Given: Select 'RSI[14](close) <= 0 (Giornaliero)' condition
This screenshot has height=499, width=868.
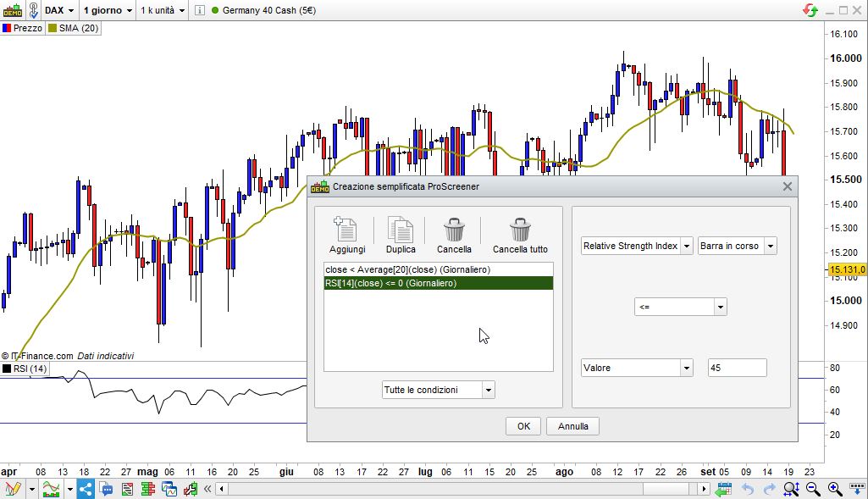Looking at the screenshot, I should click(x=439, y=283).
